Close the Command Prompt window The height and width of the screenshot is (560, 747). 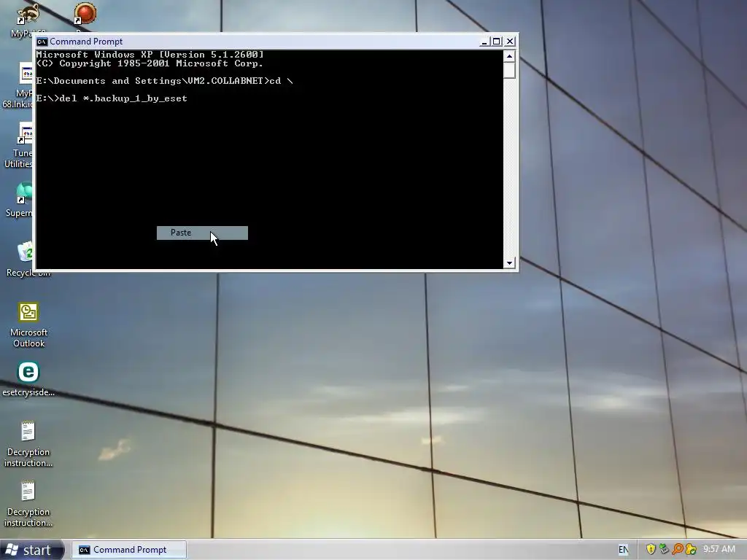click(510, 42)
